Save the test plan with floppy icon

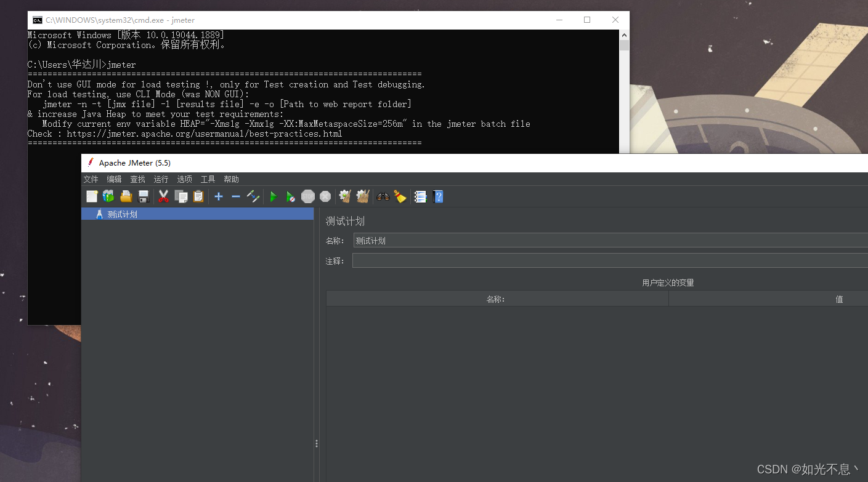(144, 196)
